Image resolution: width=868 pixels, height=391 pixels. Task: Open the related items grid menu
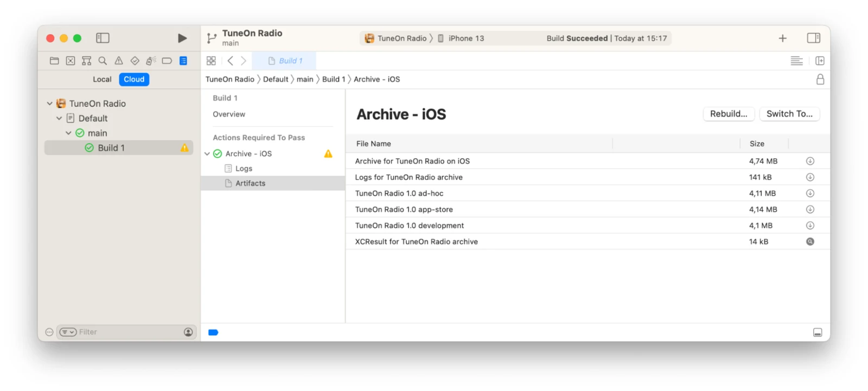pos(211,61)
